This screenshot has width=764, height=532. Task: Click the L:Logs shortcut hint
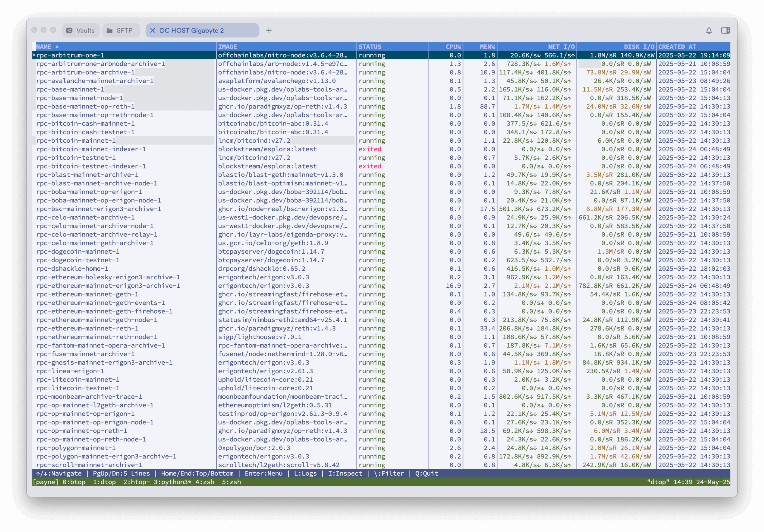click(306, 473)
